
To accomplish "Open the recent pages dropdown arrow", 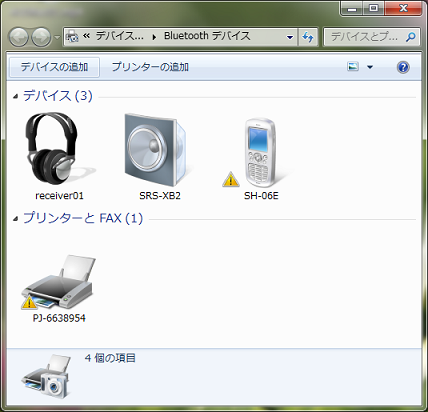I will click(x=57, y=37).
